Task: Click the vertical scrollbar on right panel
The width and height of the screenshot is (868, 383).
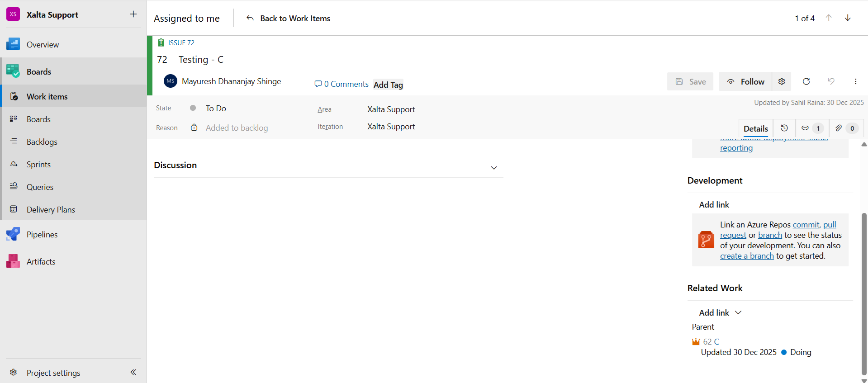Action: point(864,294)
